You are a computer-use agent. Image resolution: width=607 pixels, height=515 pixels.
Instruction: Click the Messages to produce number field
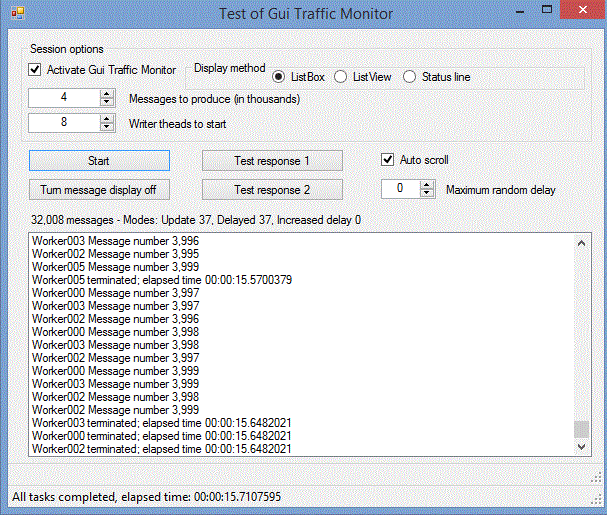64,98
